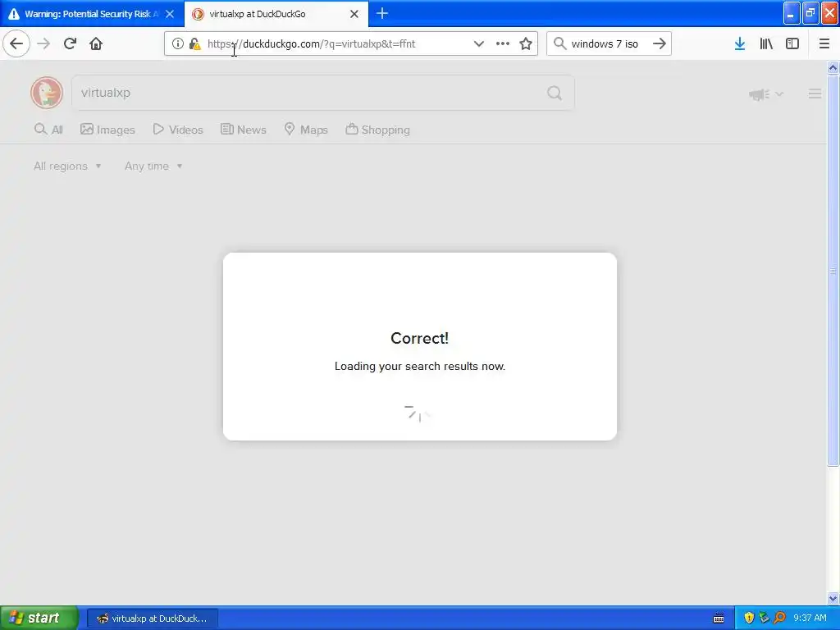Open the DuckDuckGo side menu
Image resolution: width=840 pixels, height=630 pixels.
815,94
